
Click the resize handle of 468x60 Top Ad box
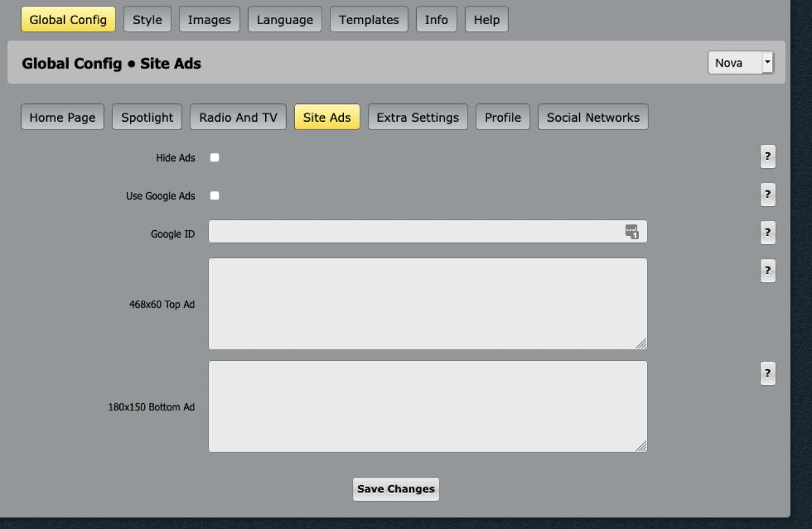pyautogui.click(x=641, y=344)
